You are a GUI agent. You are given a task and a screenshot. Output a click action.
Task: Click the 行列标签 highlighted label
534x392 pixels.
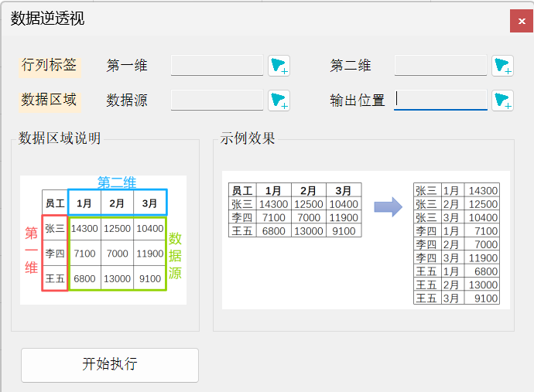tap(50, 65)
